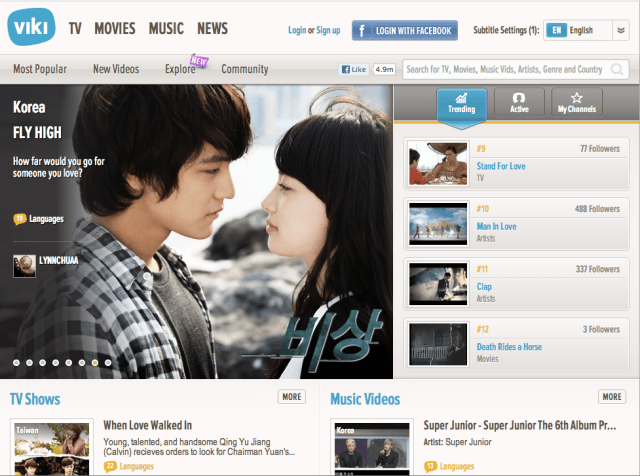Open the Clap thumbnail

tap(438, 284)
